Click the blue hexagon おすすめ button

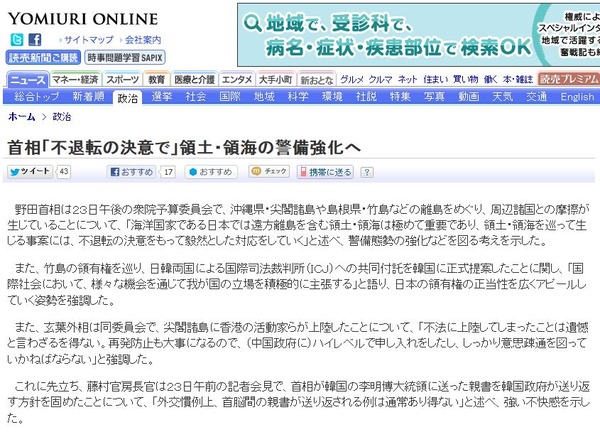coord(211,172)
